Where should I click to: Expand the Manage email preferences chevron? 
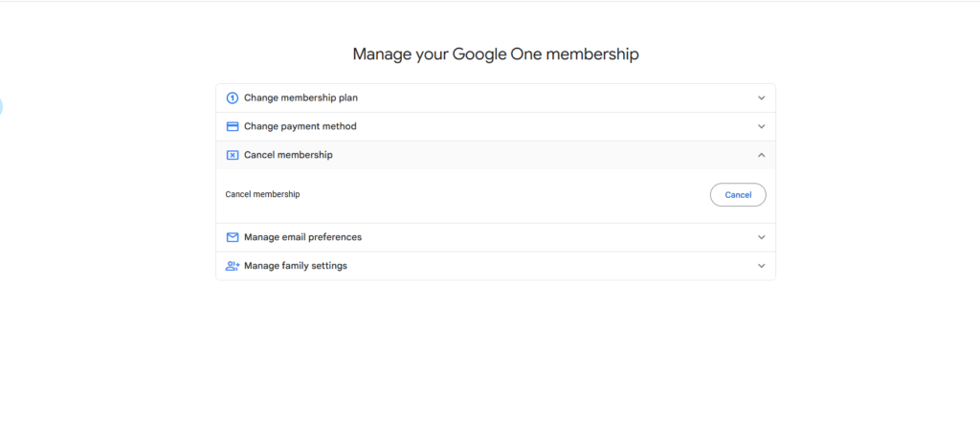(761, 237)
